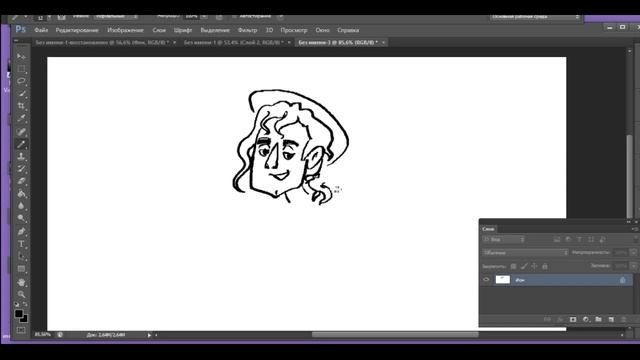Toggle lock image pixels brush icon
Image resolution: width=640 pixels, height=360 pixels.
(x=524, y=267)
